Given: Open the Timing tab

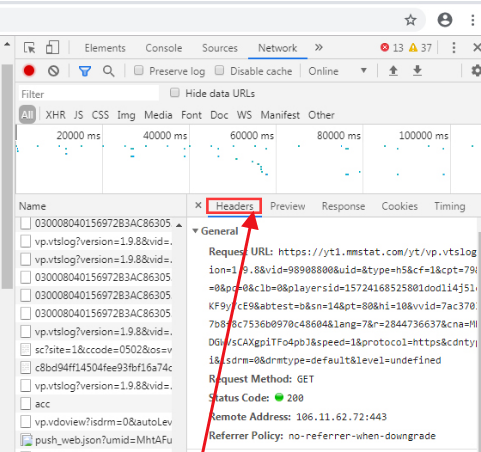Looking at the screenshot, I should 449,206.
